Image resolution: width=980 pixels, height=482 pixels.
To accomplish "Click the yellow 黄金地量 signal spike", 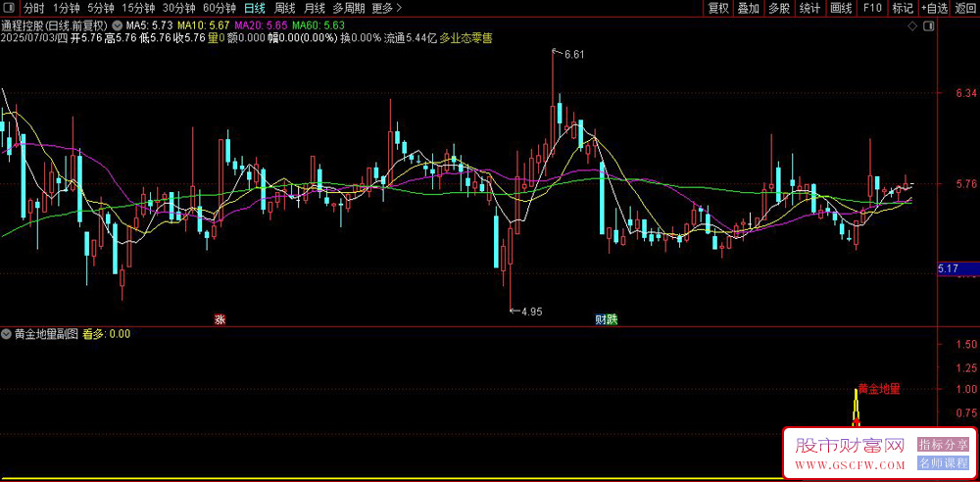I will click(x=857, y=410).
